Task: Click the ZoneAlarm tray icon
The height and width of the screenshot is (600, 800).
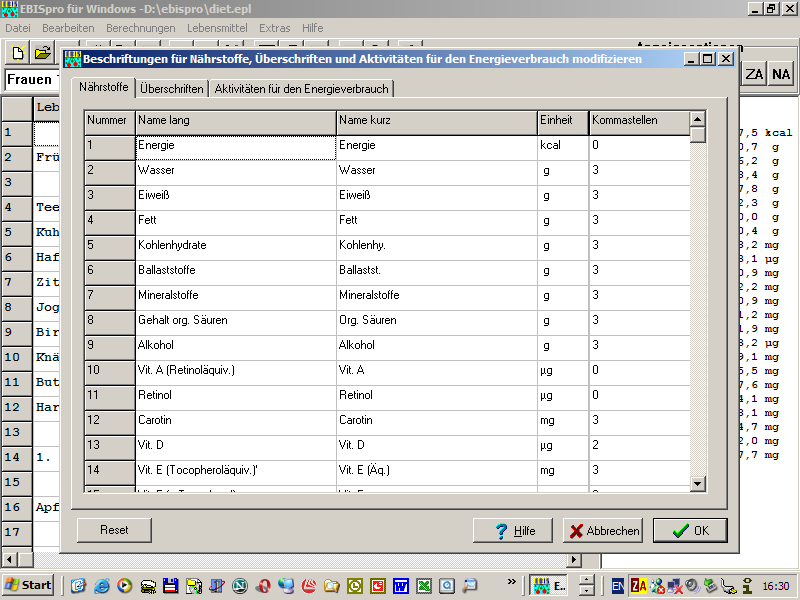Action: pos(639,585)
